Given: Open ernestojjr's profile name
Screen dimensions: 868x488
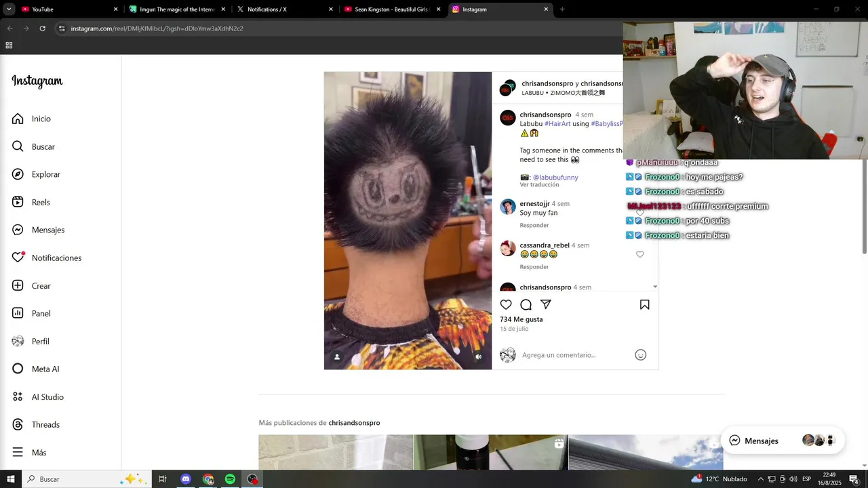Looking at the screenshot, I should 534,203.
